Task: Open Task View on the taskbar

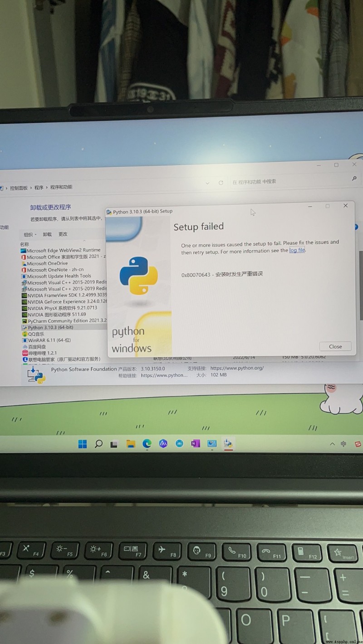Action: (114, 445)
